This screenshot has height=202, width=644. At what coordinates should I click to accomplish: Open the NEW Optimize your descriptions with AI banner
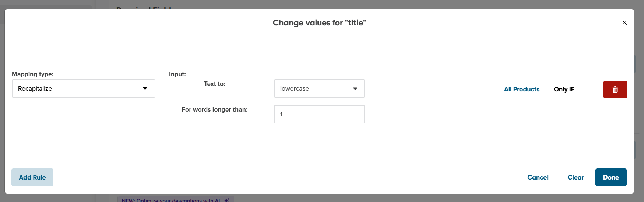(x=176, y=199)
